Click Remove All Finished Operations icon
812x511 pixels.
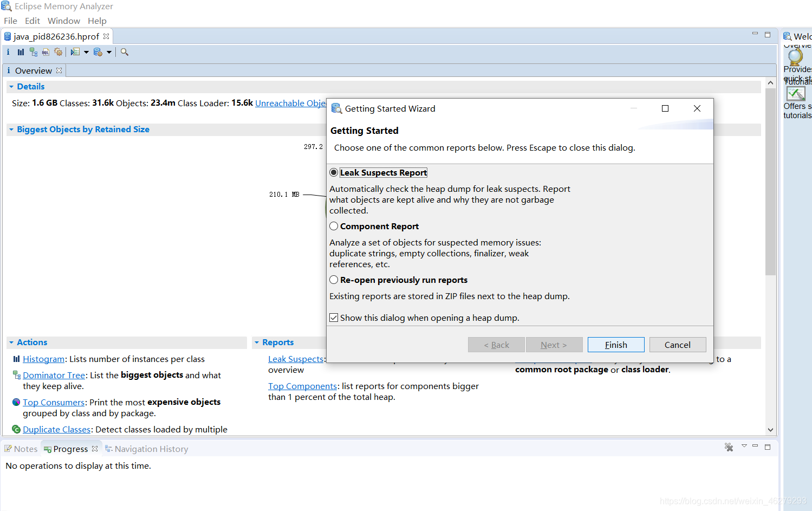729,447
